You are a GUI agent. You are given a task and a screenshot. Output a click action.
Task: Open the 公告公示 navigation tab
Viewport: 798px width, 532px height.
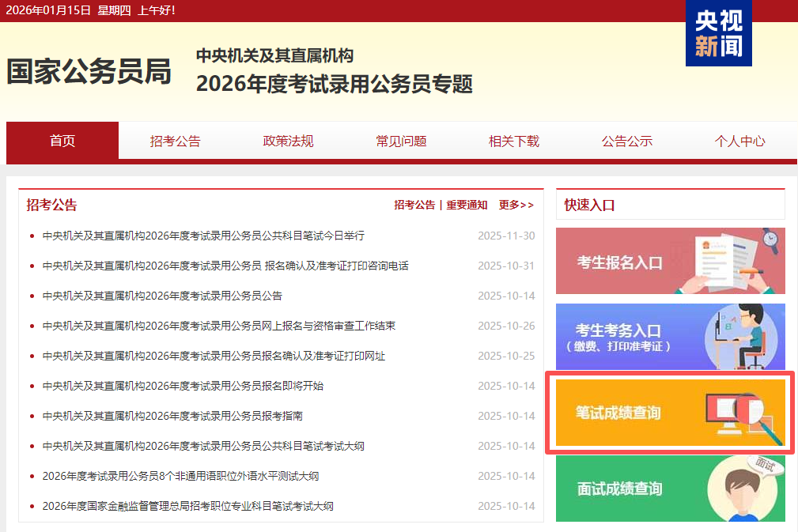(x=627, y=141)
